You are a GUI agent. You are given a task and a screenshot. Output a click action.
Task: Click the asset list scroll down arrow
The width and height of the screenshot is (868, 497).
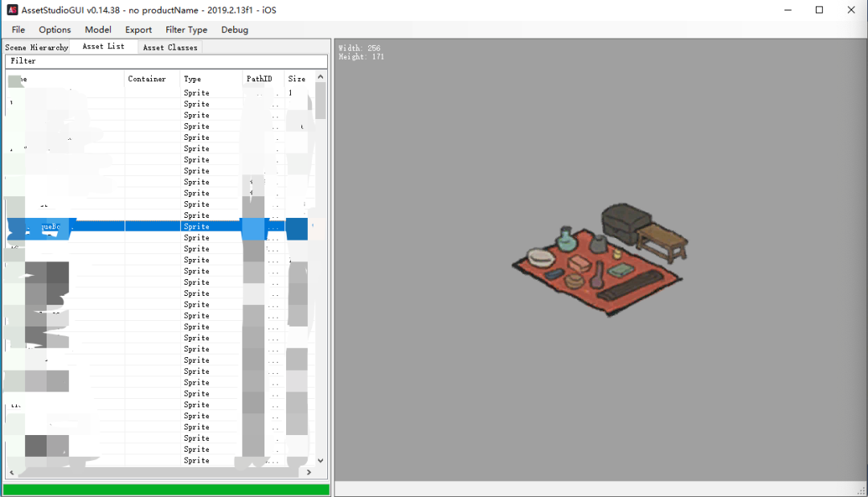(321, 461)
